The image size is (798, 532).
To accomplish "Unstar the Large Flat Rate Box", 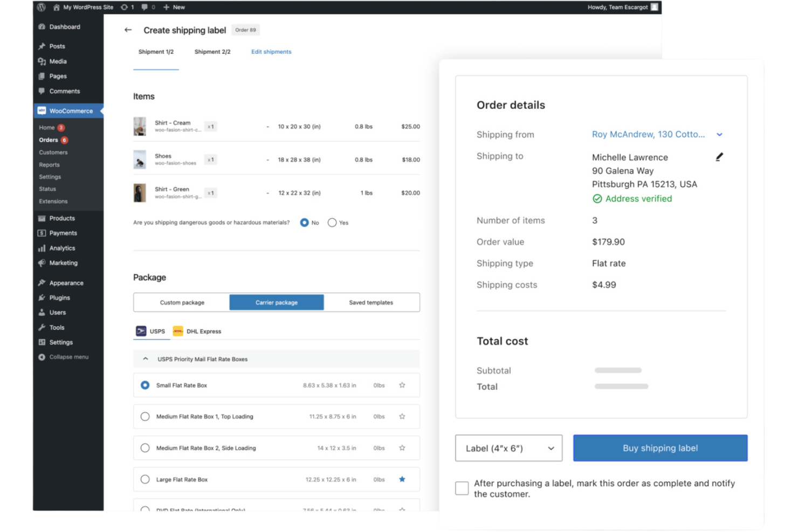I will 402,479.
